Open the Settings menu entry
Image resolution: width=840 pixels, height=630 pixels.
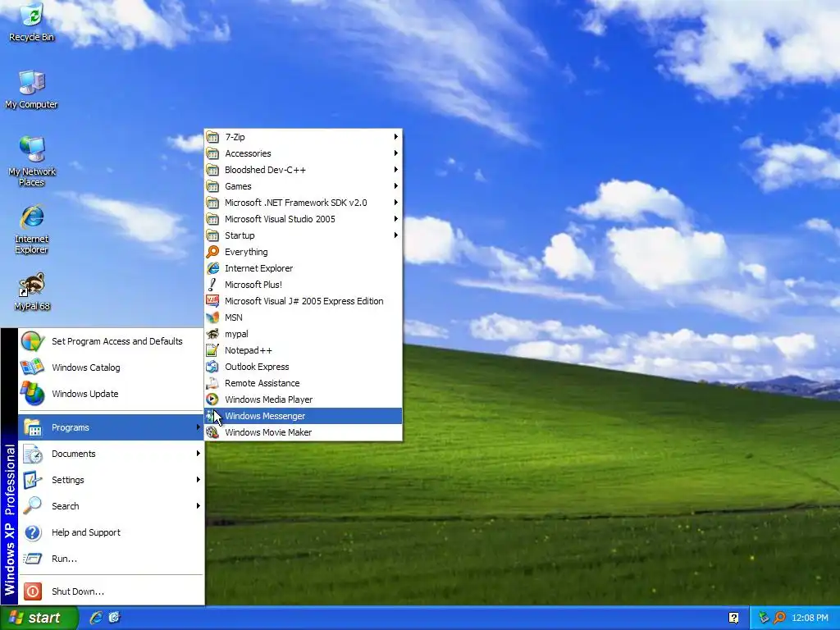(x=111, y=480)
